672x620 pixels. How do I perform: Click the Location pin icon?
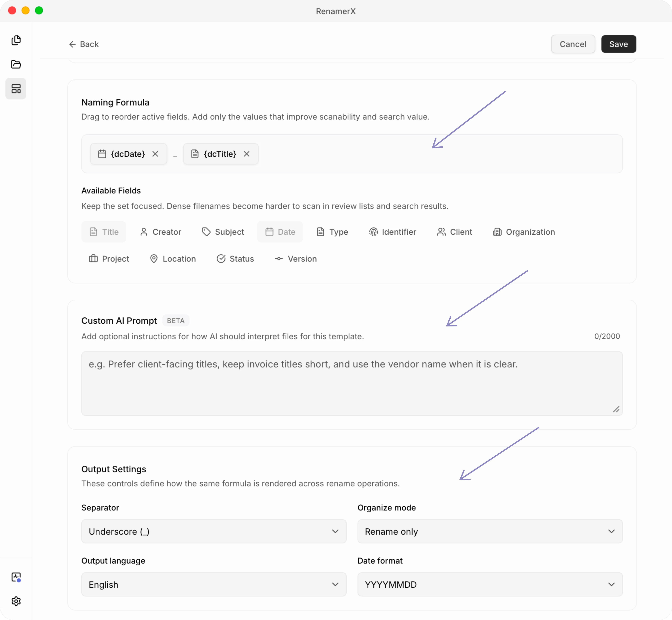(x=154, y=259)
